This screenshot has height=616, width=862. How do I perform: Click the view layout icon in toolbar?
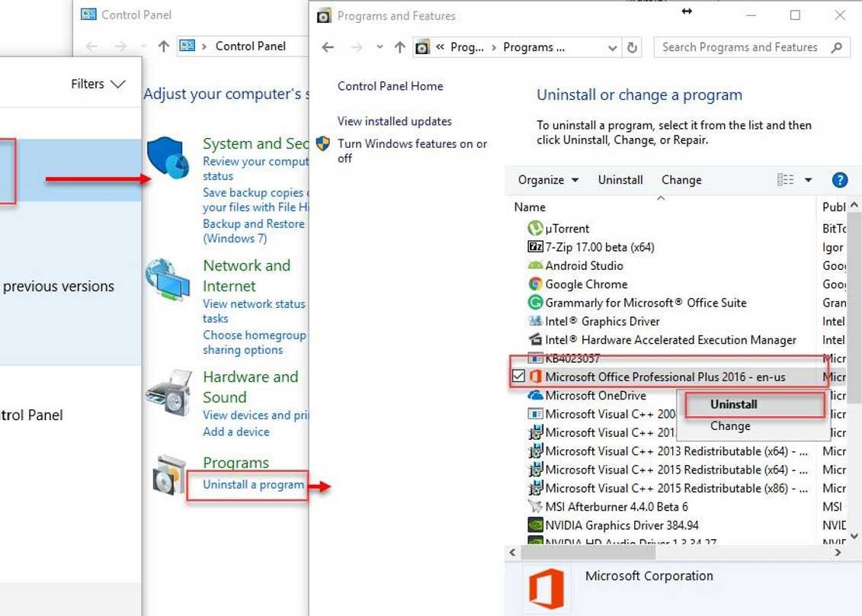tap(785, 180)
